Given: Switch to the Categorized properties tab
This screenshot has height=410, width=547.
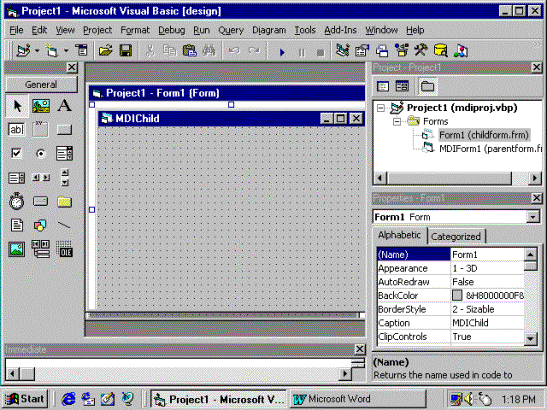Looking at the screenshot, I should click(456, 237).
